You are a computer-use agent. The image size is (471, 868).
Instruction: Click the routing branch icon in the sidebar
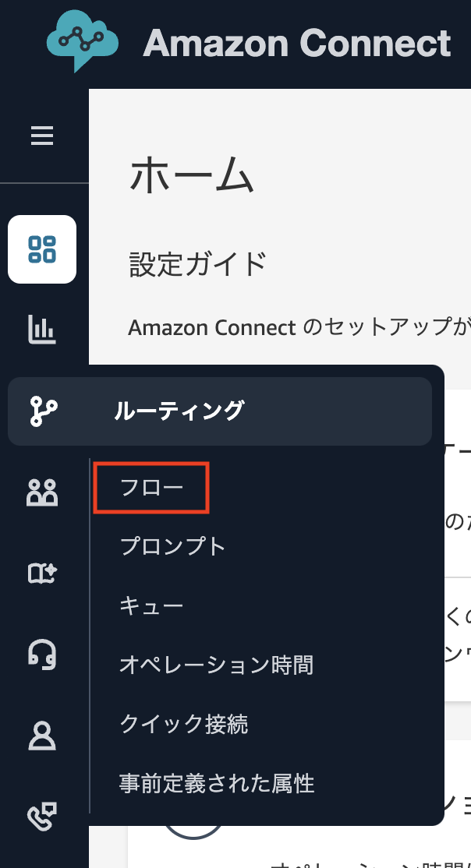[41, 411]
